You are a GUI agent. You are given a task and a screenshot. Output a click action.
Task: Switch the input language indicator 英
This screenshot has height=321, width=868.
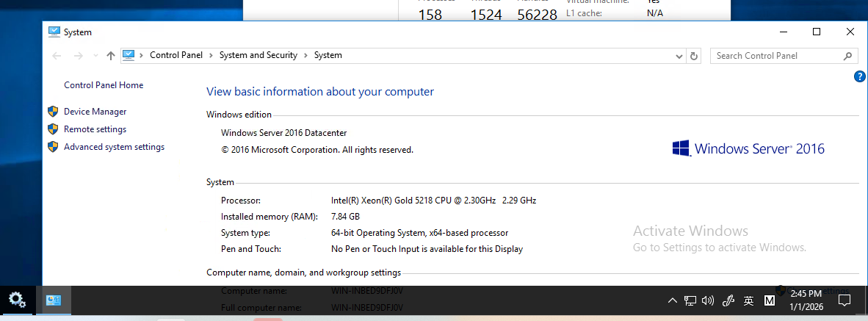[748, 300]
